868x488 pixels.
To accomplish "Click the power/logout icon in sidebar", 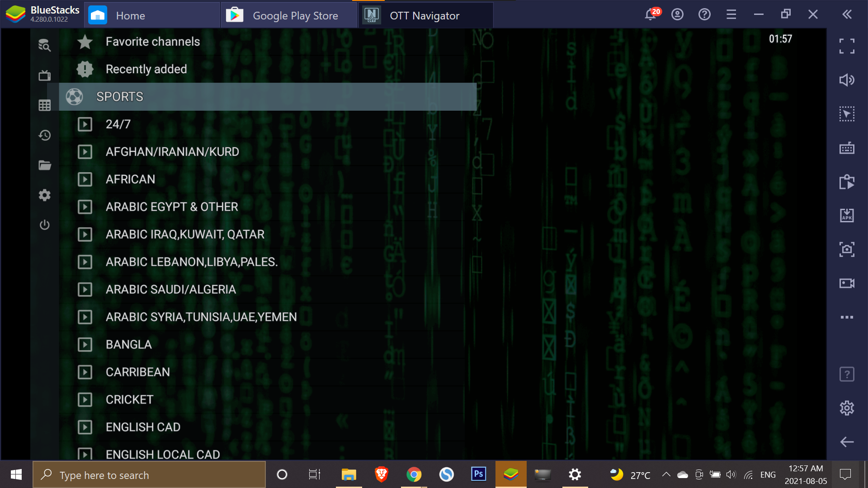I will point(45,225).
